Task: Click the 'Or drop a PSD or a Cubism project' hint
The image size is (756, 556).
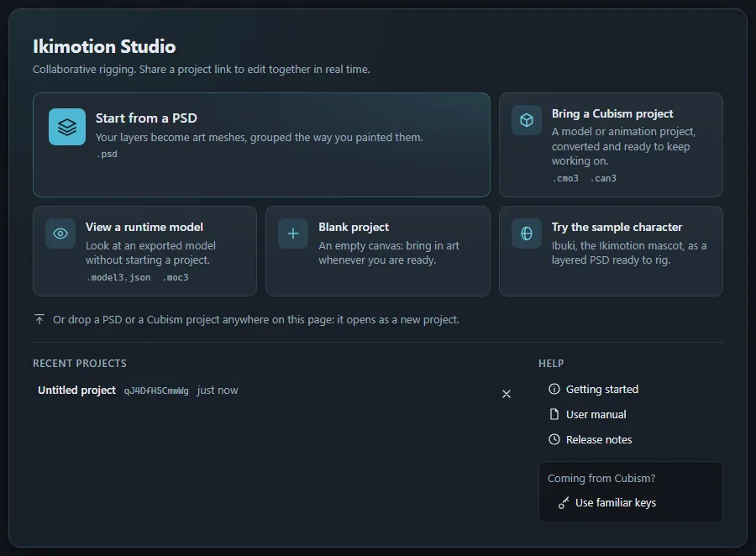Action: click(x=256, y=320)
